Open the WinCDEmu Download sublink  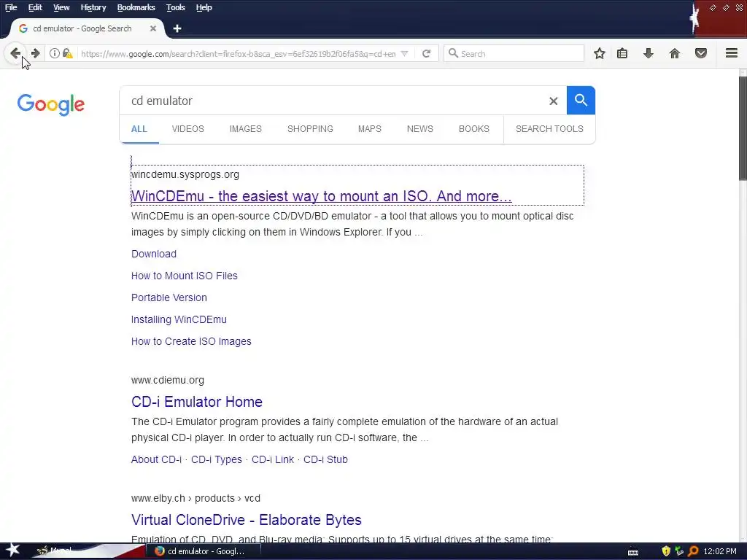click(x=154, y=254)
